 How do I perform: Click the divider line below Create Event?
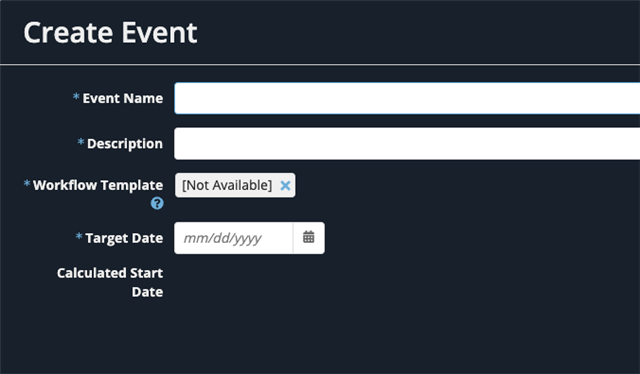[320, 65]
